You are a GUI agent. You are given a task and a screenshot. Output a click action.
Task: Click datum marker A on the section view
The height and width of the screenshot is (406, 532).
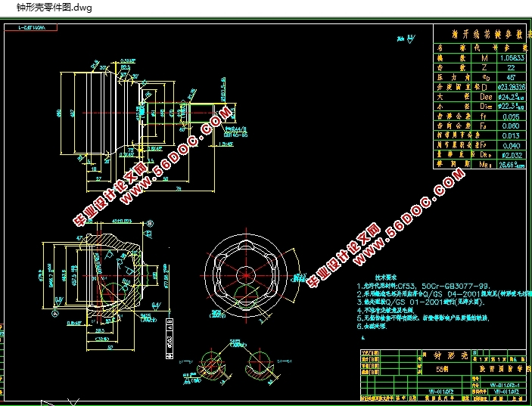(55, 311)
